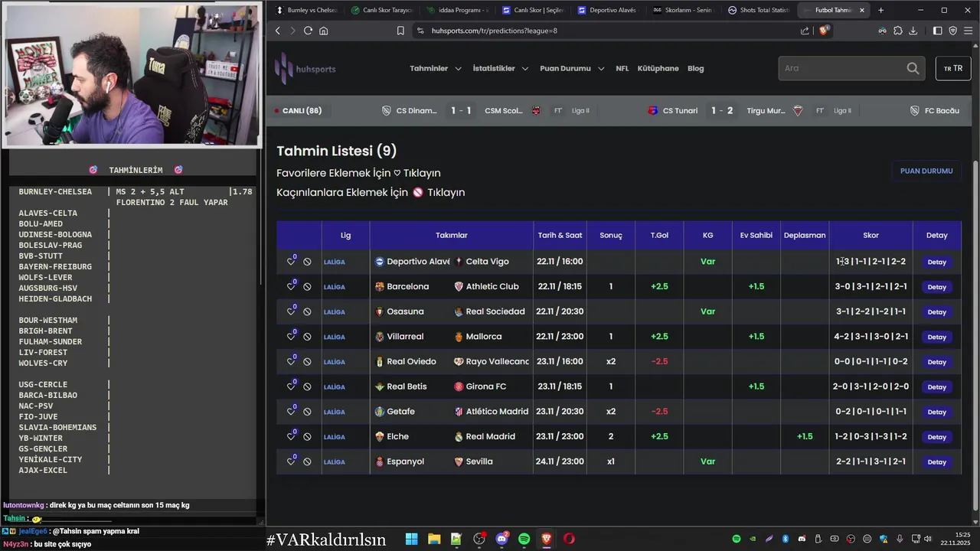Click avoid icon on Barcelona row
Viewport: 980px width, 551px height.
click(x=307, y=287)
